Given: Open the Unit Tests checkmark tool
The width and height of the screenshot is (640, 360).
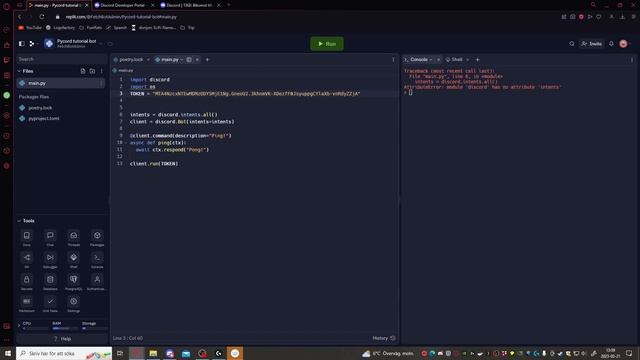Looking at the screenshot, I should pos(50,302).
